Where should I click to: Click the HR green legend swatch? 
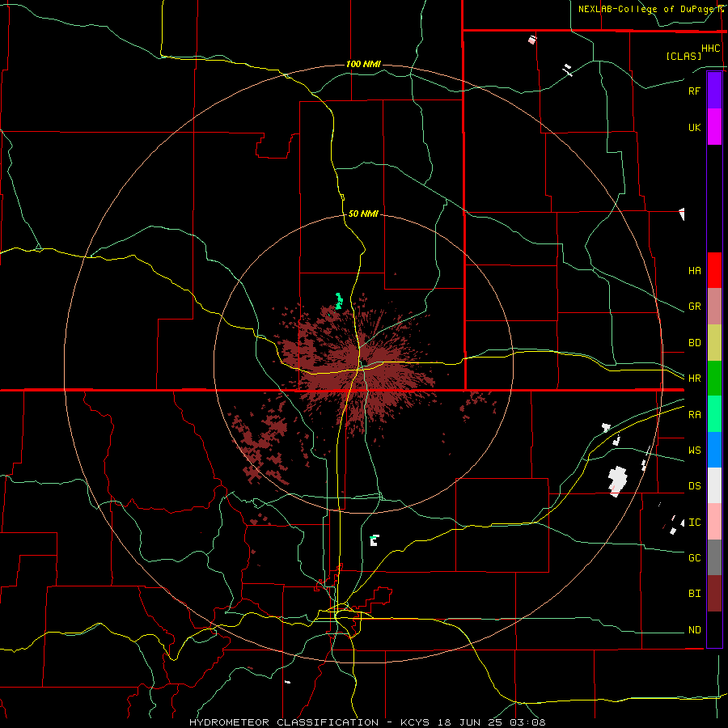pos(714,379)
